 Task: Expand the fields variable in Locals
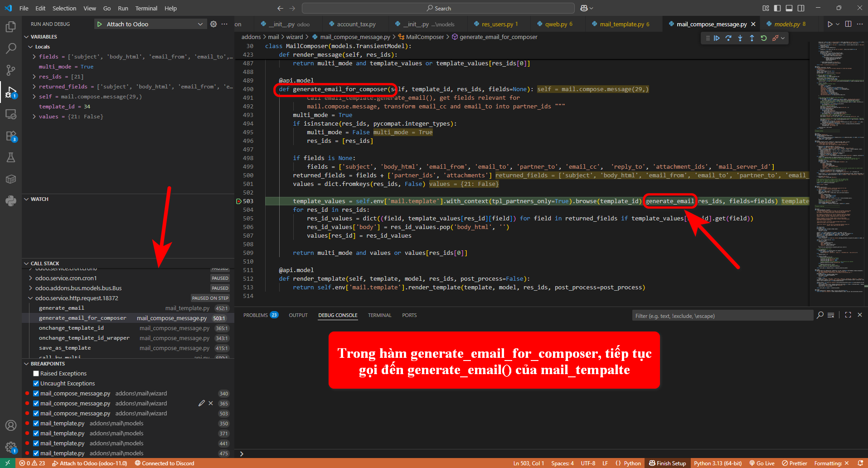pyautogui.click(x=34, y=57)
